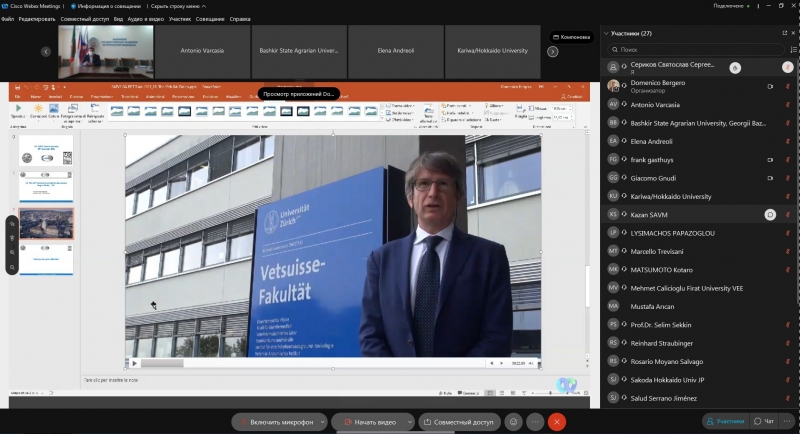
Task: Click Скрыть строку меню to hide menu bar
Action: [178, 6]
